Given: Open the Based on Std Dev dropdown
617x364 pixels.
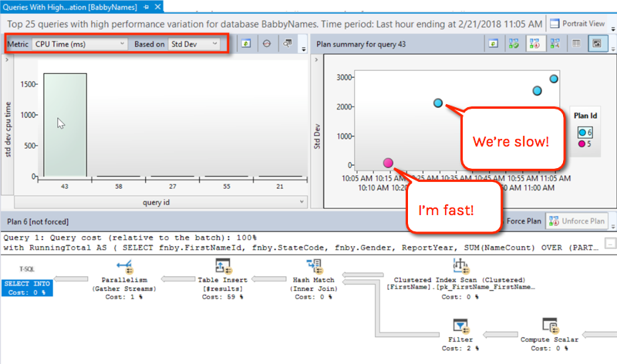Looking at the screenshot, I should 194,44.
